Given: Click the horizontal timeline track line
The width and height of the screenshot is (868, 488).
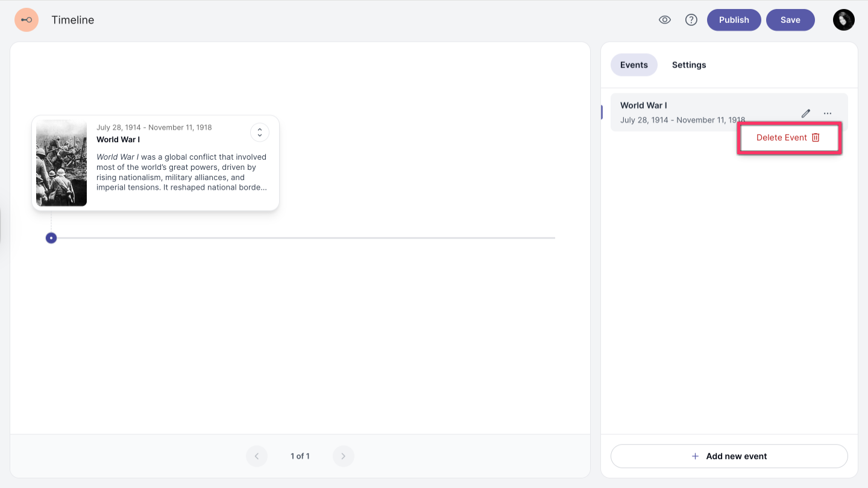Looking at the screenshot, I should click(301, 238).
